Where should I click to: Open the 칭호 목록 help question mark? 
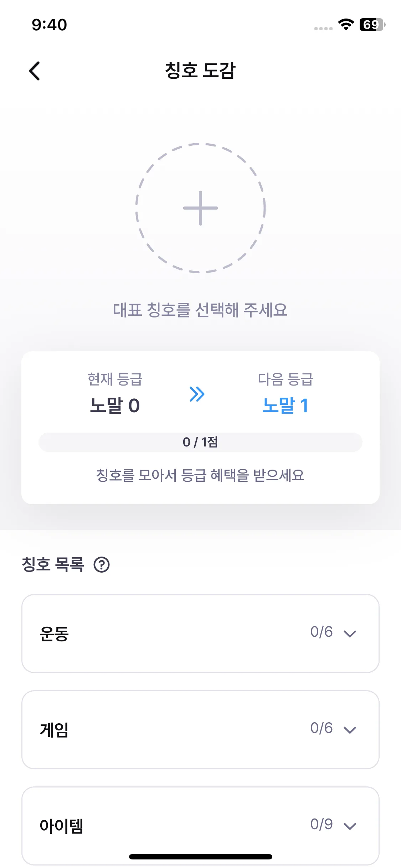tap(102, 565)
